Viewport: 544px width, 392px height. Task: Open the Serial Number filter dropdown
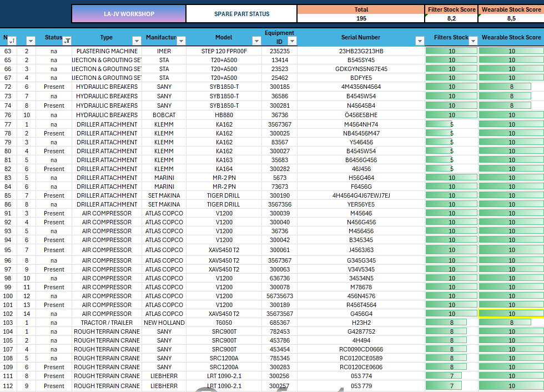point(420,41)
